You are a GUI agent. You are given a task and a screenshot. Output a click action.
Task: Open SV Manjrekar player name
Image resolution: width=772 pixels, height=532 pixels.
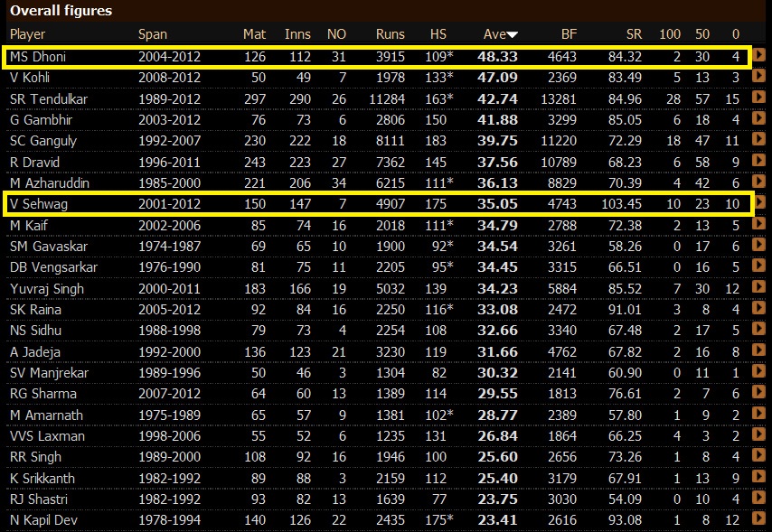pyautogui.click(x=49, y=373)
